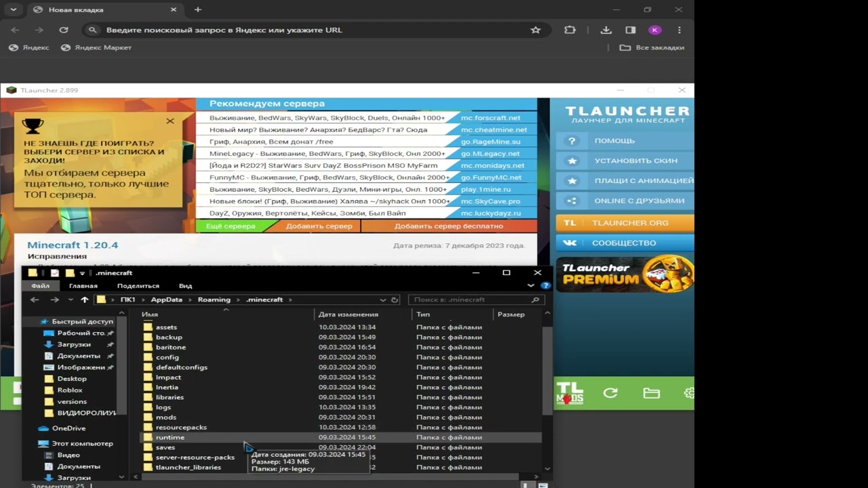The width and height of the screenshot is (868, 488).
Task: Open the Яндекс bookmark in the browser
Action: (28, 47)
